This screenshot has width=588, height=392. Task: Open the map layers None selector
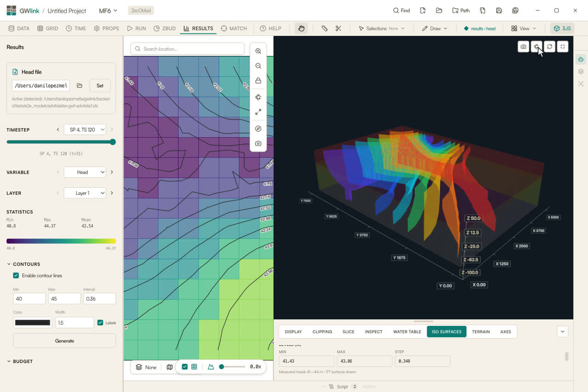pos(146,367)
